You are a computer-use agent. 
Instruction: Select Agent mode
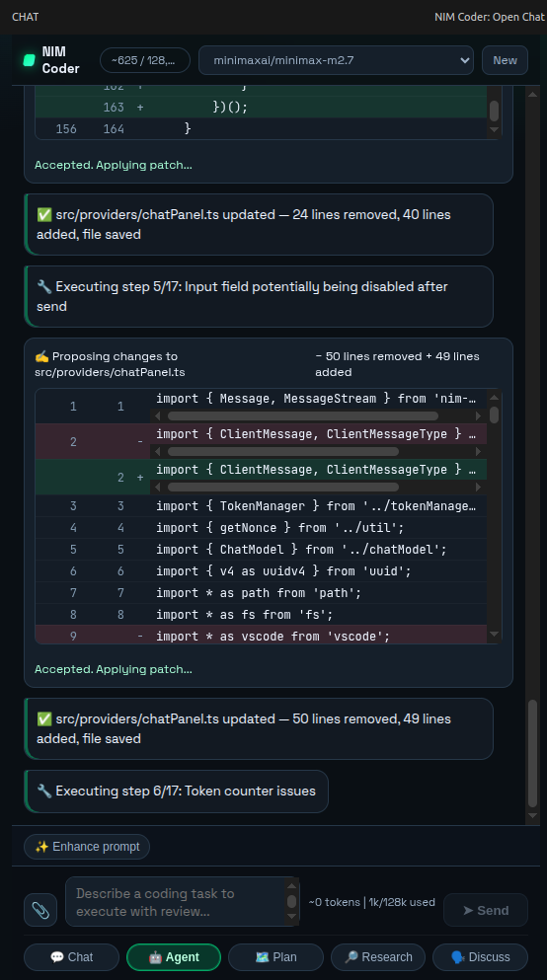pyautogui.click(x=174, y=957)
